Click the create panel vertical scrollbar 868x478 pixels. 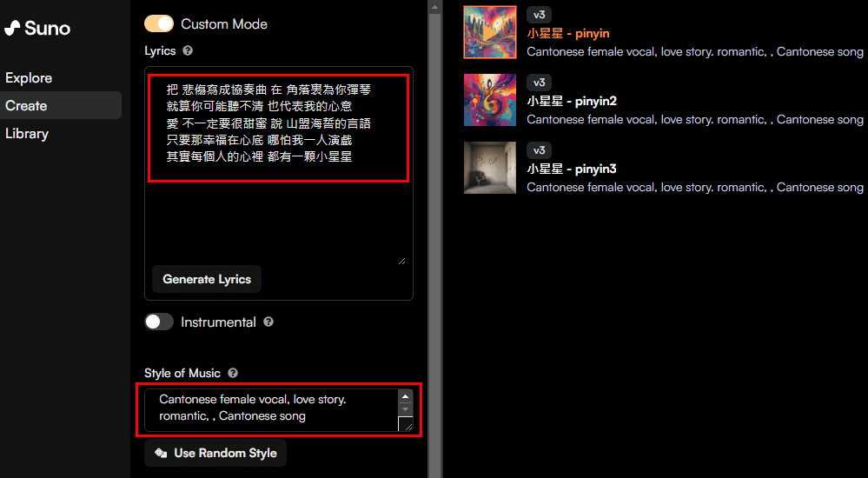pos(435,239)
